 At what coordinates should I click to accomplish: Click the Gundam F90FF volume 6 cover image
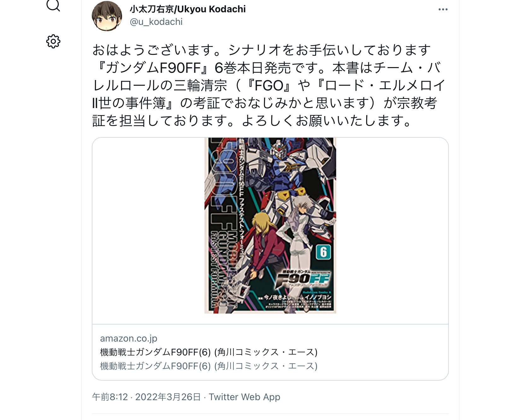click(270, 226)
